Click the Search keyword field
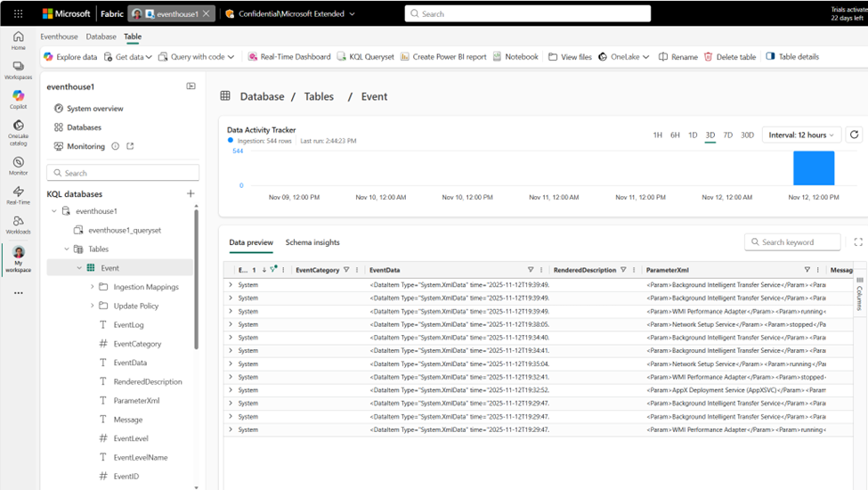This screenshot has height=490, width=868. 792,242
